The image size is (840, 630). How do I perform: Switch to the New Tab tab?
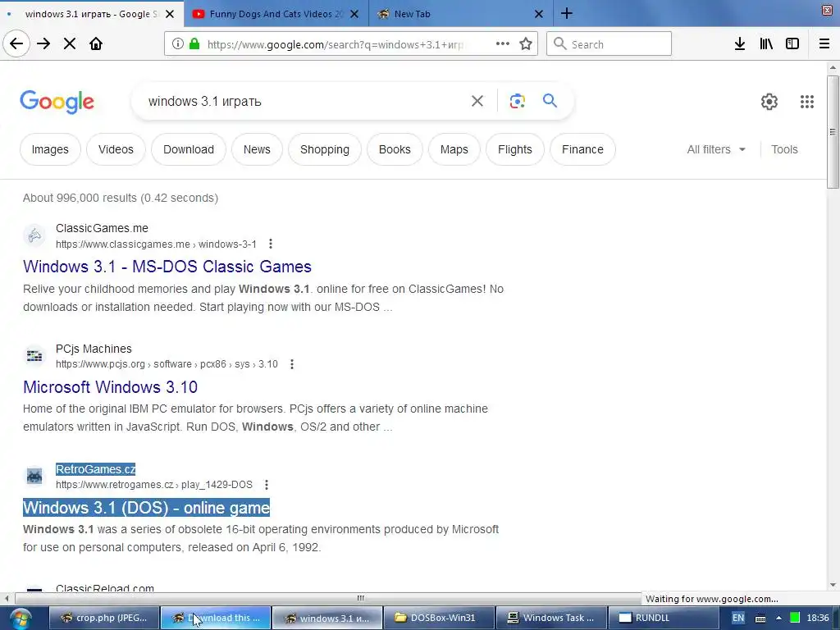(461, 14)
